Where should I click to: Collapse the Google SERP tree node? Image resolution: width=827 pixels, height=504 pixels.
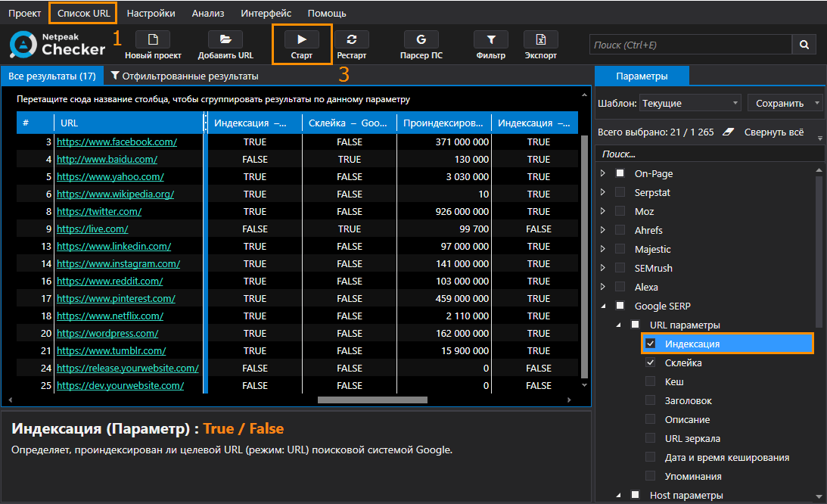[x=603, y=306]
